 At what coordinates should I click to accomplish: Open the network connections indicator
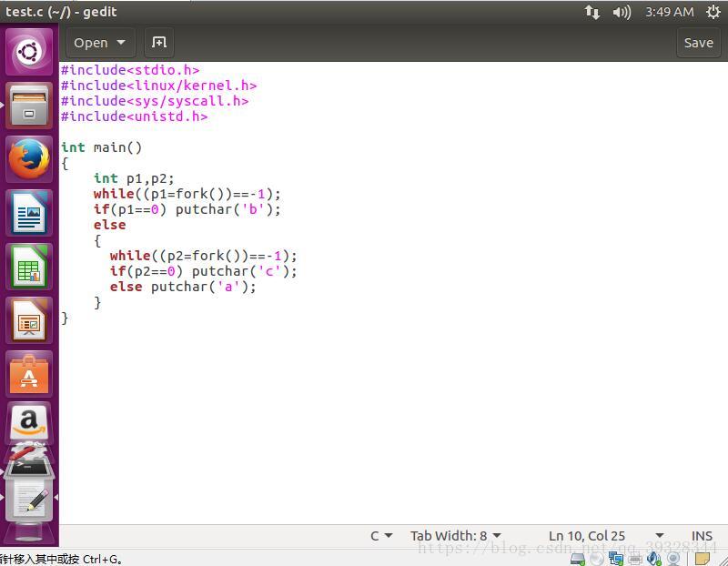point(592,12)
